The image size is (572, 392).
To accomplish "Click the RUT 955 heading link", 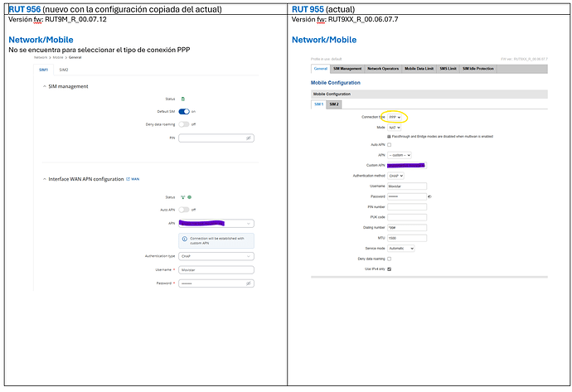I will tap(308, 9).
